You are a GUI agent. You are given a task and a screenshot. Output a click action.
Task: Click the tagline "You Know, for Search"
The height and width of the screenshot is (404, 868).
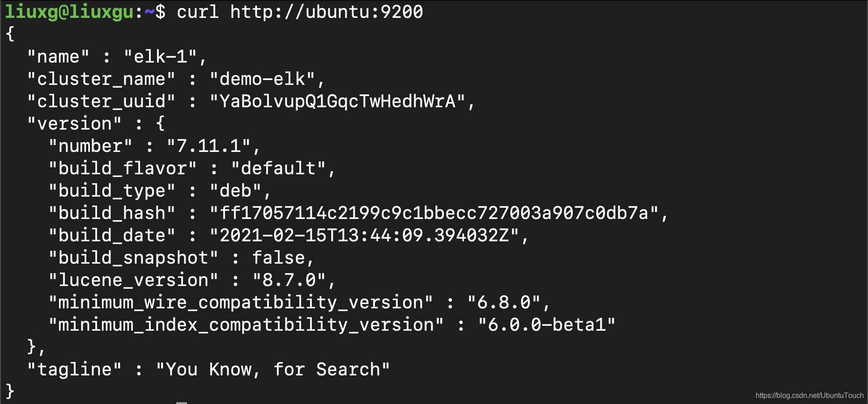click(x=272, y=370)
